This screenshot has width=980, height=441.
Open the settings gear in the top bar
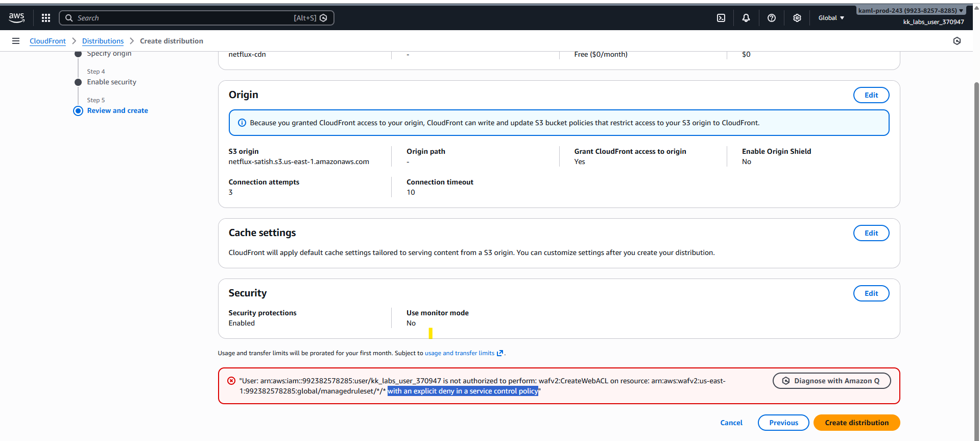click(x=797, y=18)
